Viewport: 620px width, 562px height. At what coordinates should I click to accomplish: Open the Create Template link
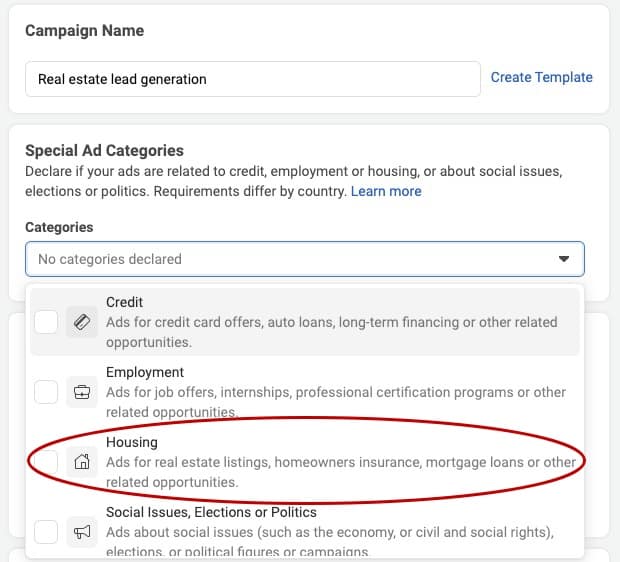click(541, 77)
